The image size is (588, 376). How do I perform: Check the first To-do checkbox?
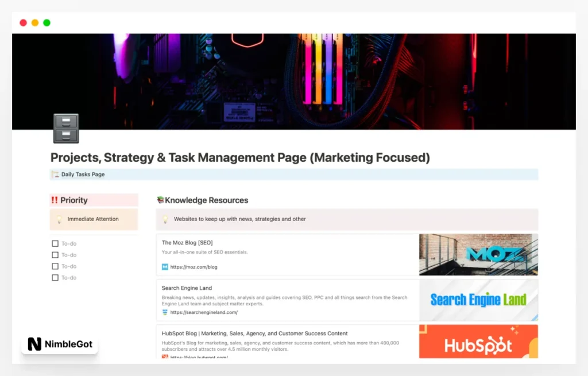55,243
